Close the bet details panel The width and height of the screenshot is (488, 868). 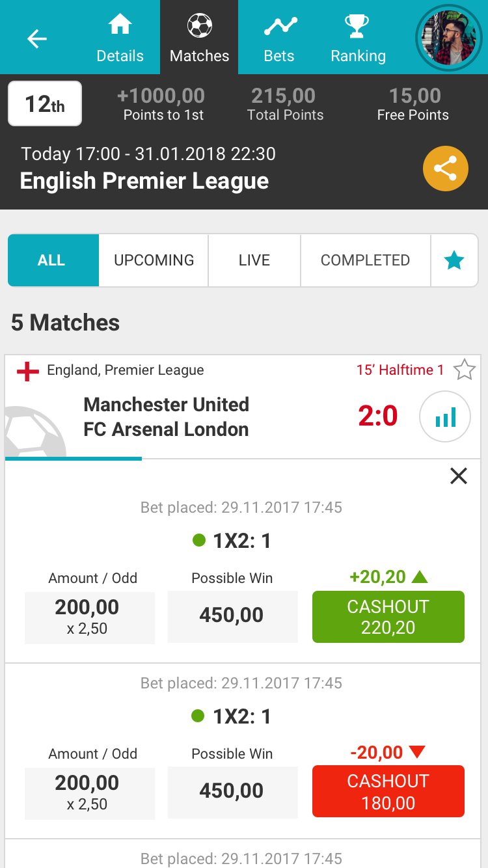(459, 476)
